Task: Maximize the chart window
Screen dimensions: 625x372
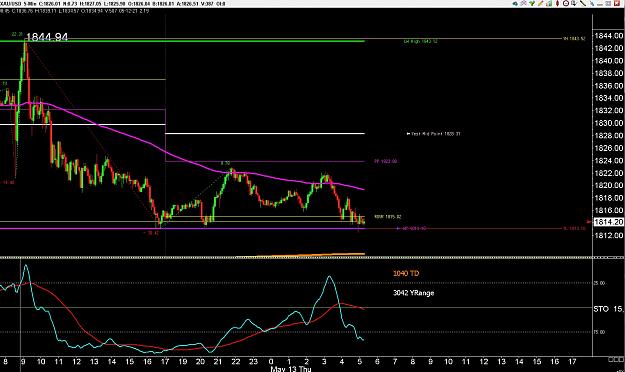Action: (608, 4)
